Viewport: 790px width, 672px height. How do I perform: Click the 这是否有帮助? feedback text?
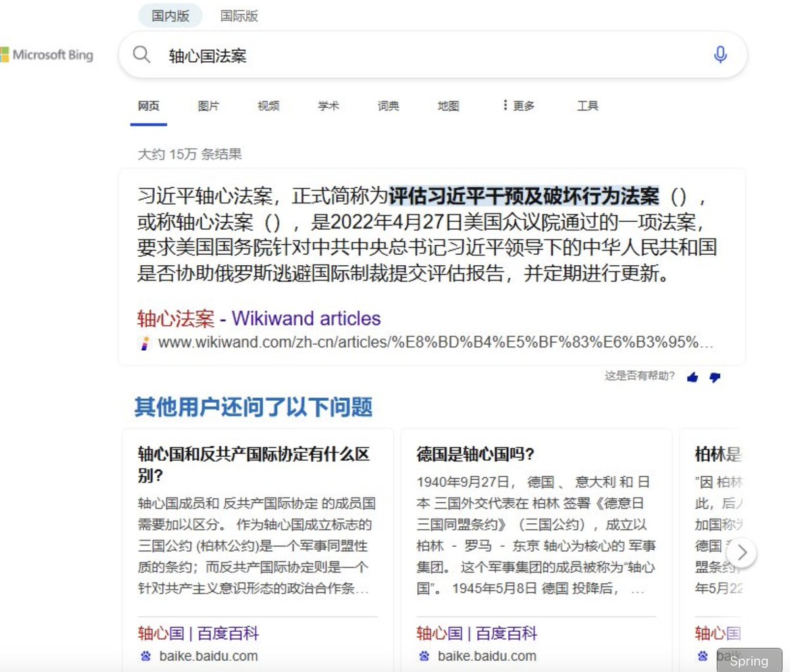click(639, 376)
